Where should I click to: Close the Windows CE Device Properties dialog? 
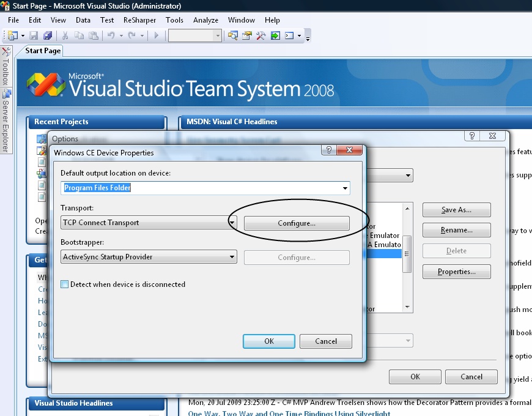[349, 150]
